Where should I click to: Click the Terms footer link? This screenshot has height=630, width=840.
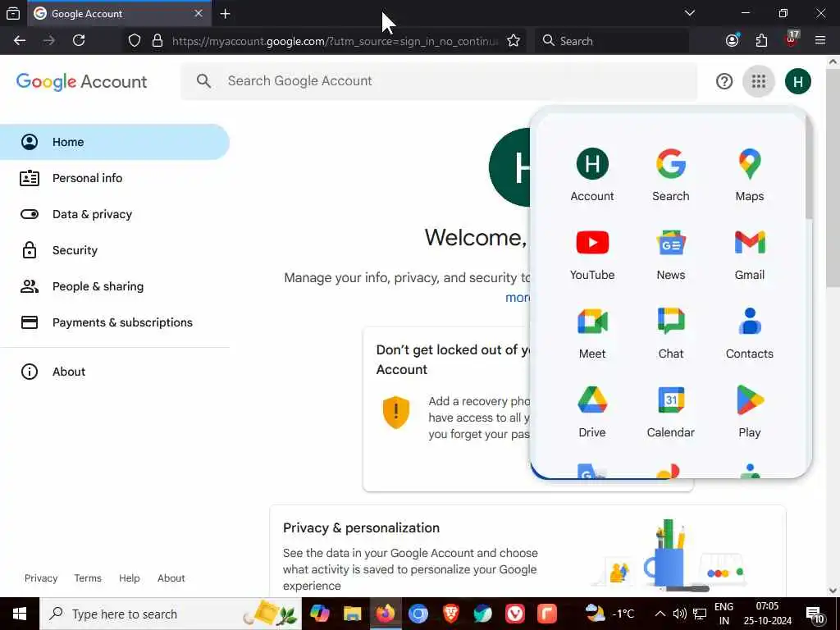coord(88,578)
